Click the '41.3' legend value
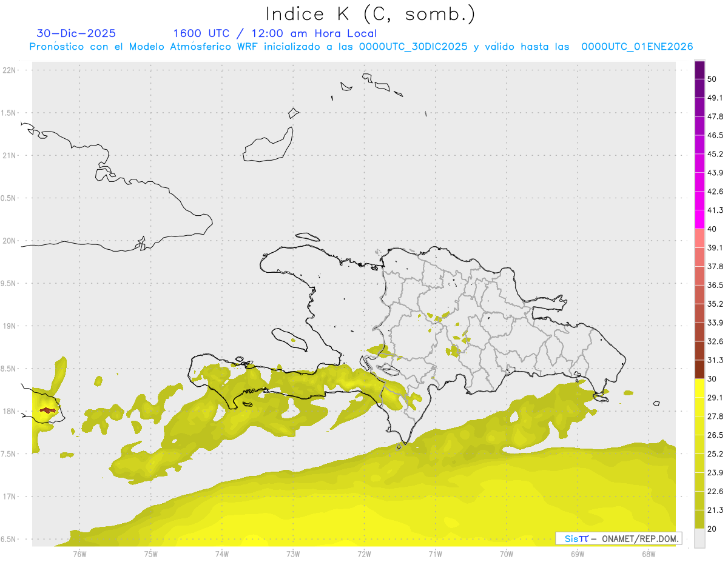The image size is (728, 562). [715, 210]
